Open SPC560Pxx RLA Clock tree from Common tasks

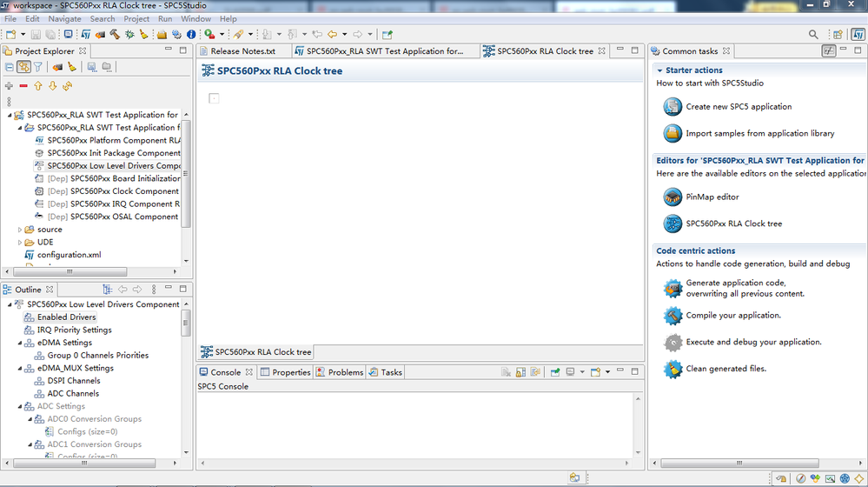pos(734,223)
